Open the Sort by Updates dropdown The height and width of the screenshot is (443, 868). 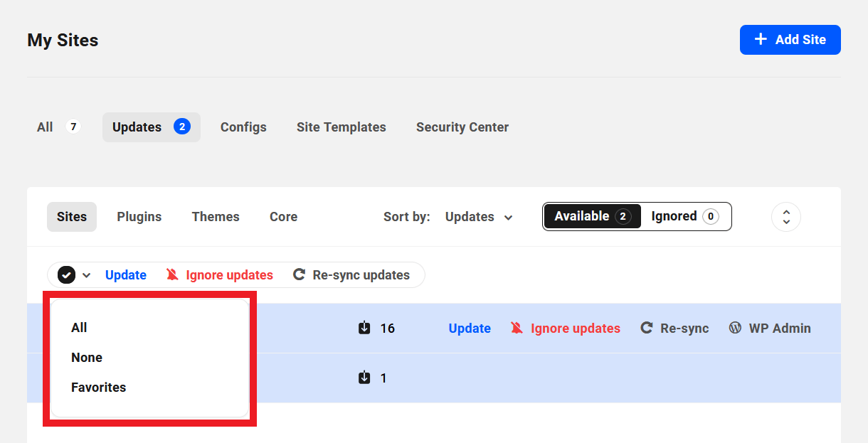(x=479, y=217)
